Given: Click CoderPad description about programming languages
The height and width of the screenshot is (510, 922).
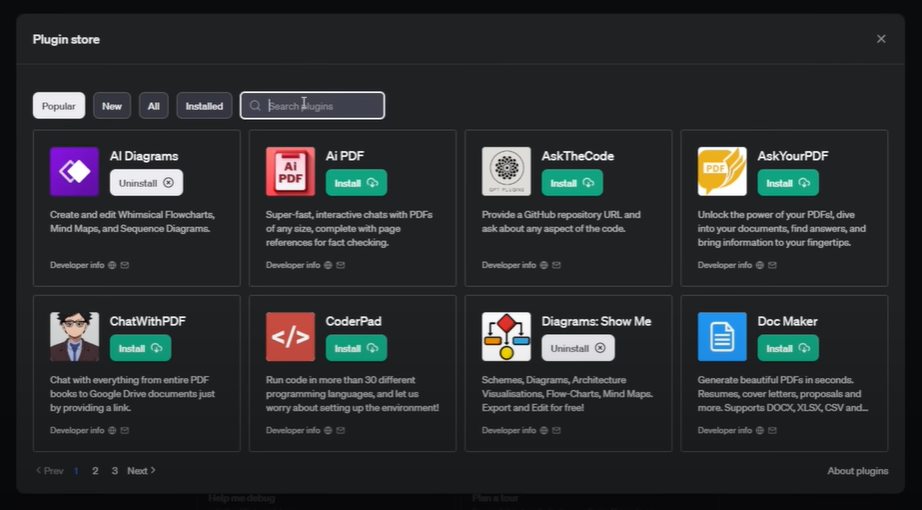Looking at the screenshot, I should tap(352, 394).
